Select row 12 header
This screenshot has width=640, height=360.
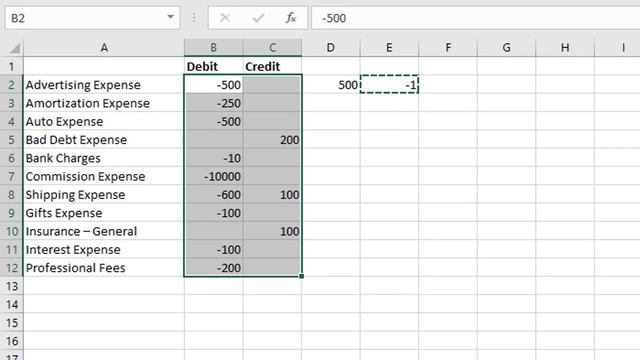tap(11, 268)
